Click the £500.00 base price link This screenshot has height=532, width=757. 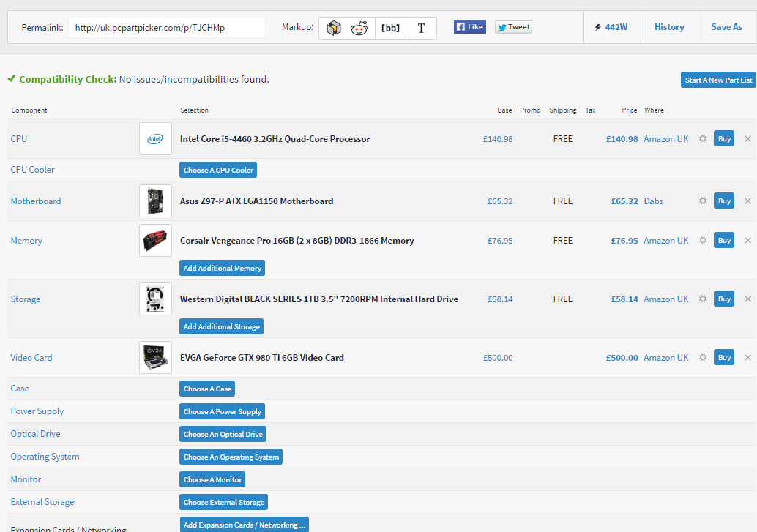(498, 358)
